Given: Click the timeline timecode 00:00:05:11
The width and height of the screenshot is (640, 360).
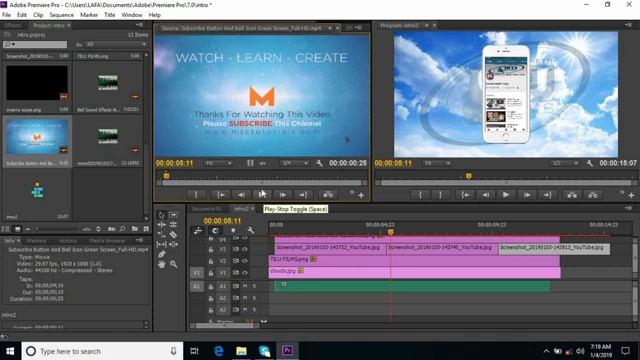Looking at the screenshot, I should [222, 221].
